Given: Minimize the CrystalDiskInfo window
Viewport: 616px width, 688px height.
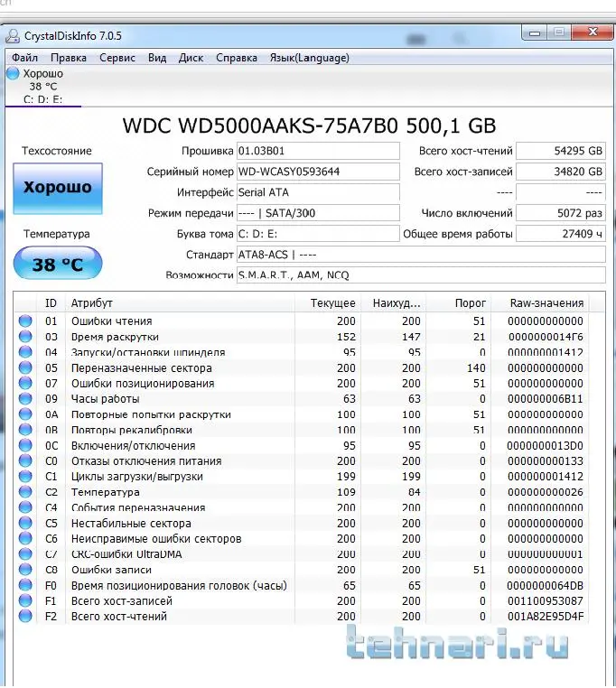Looking at the screenshot, I should (x=535, y=33).
